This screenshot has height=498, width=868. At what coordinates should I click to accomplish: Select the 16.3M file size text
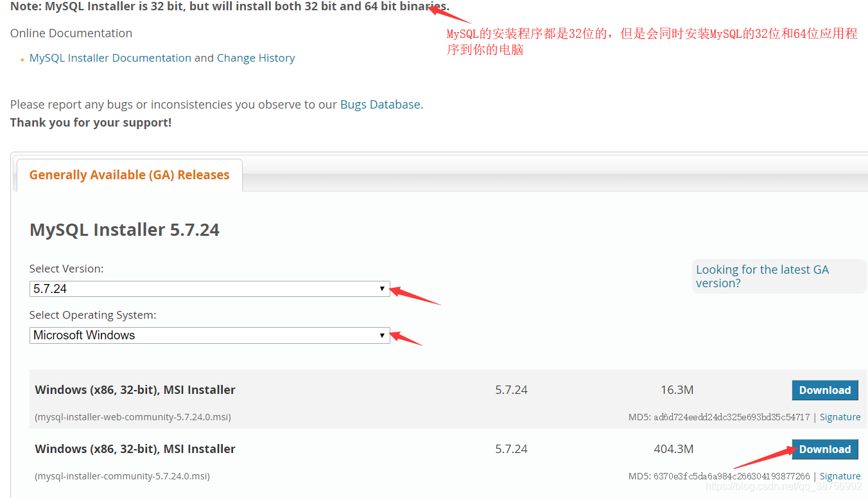[x=677, y=390]
